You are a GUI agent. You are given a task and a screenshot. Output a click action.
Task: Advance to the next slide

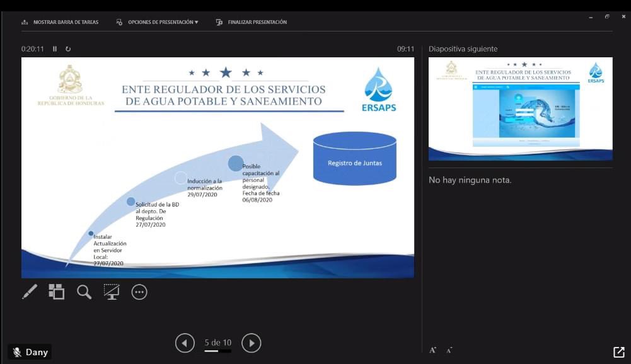(x=252, y=343)
